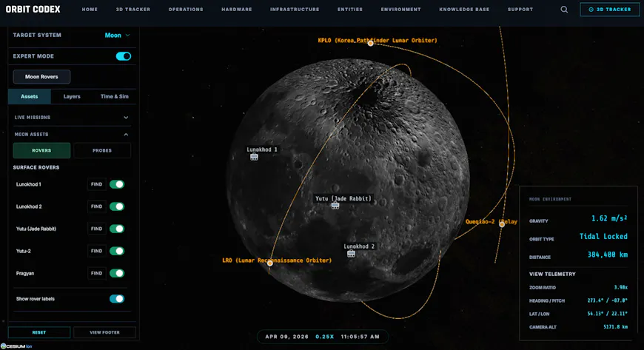This screenshot has height=350, width=644.
Task: Click the 1.62 m/s² gravity value
Action: point(609,218)
